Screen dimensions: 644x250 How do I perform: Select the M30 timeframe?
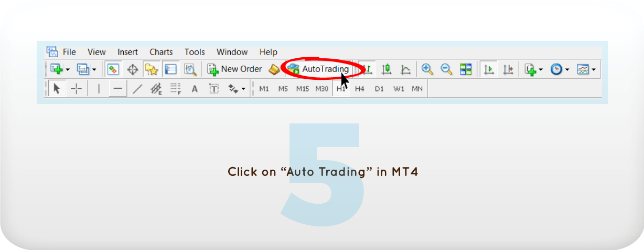click(x=321, y=89)
